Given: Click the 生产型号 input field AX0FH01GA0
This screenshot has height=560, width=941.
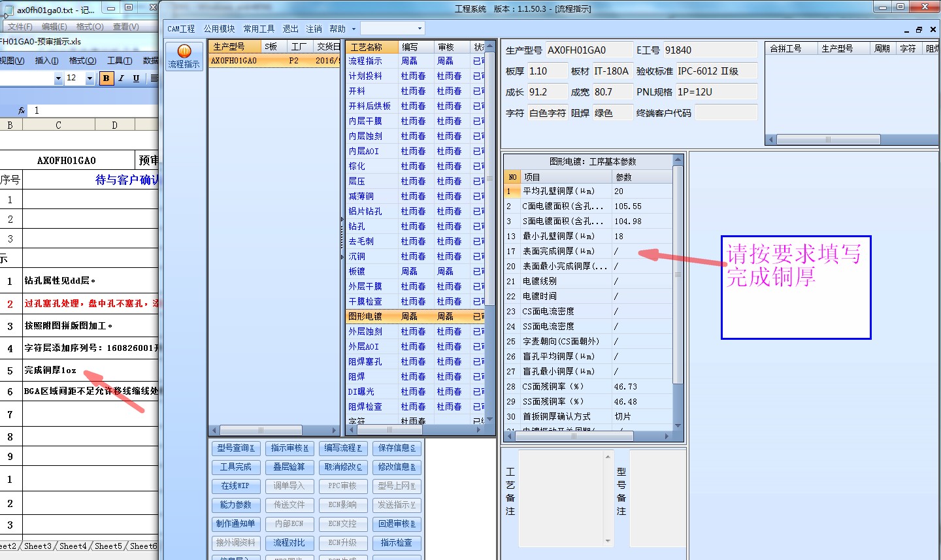Looking at the screenshot, I should point(589,50).
